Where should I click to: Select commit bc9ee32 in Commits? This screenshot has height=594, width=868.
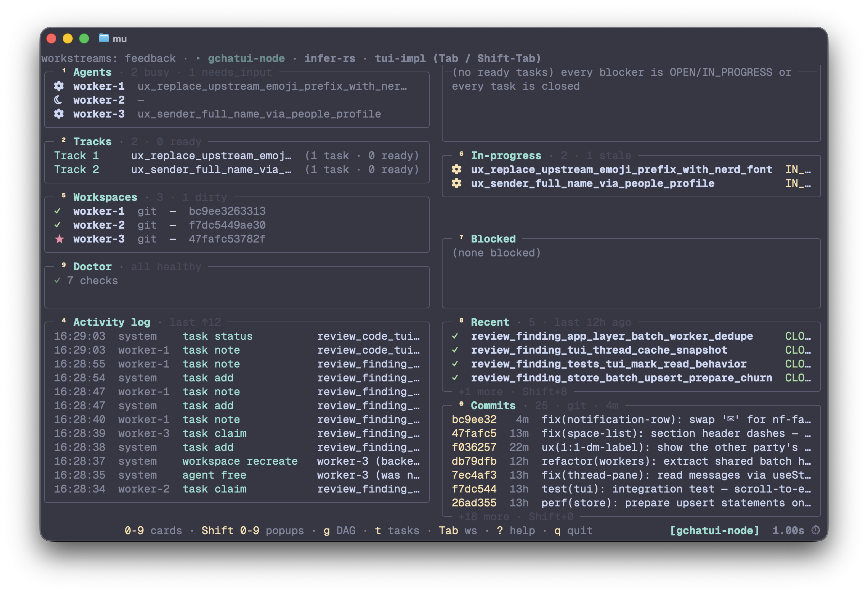tap(631, 420)
